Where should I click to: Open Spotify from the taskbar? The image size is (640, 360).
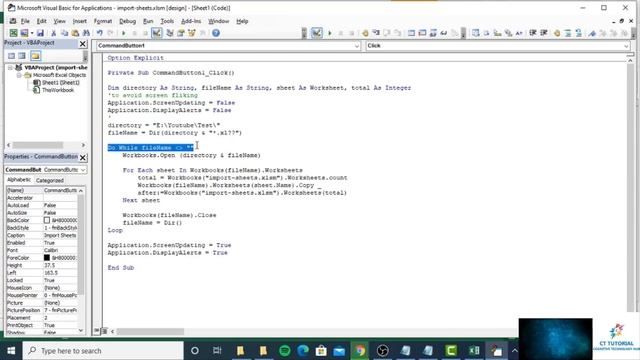pos(285,351)
